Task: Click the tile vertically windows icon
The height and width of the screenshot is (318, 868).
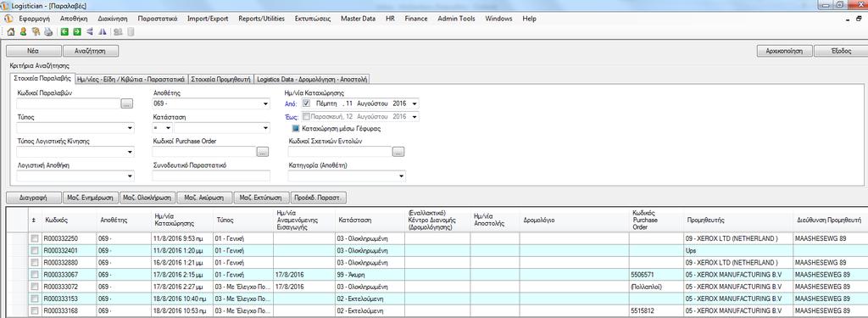Action: pos(102,31)
